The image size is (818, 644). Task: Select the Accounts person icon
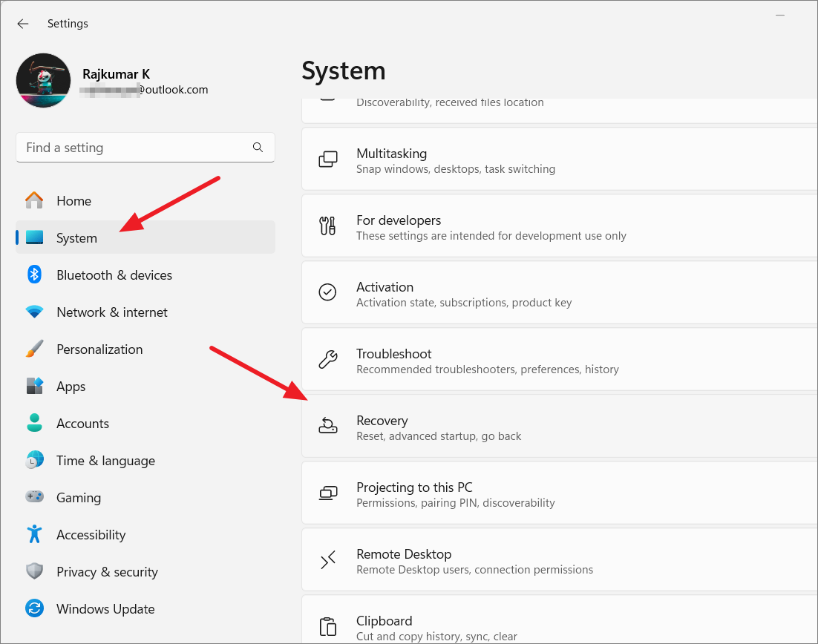pos(35,423)
